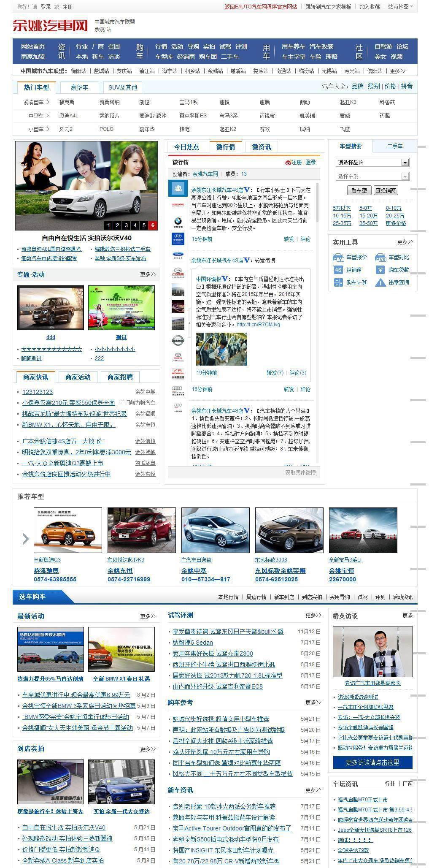Show slide 6 of the featured image slideshow
This screenshot has height=868, width=429.
click(x=153, y=225)
